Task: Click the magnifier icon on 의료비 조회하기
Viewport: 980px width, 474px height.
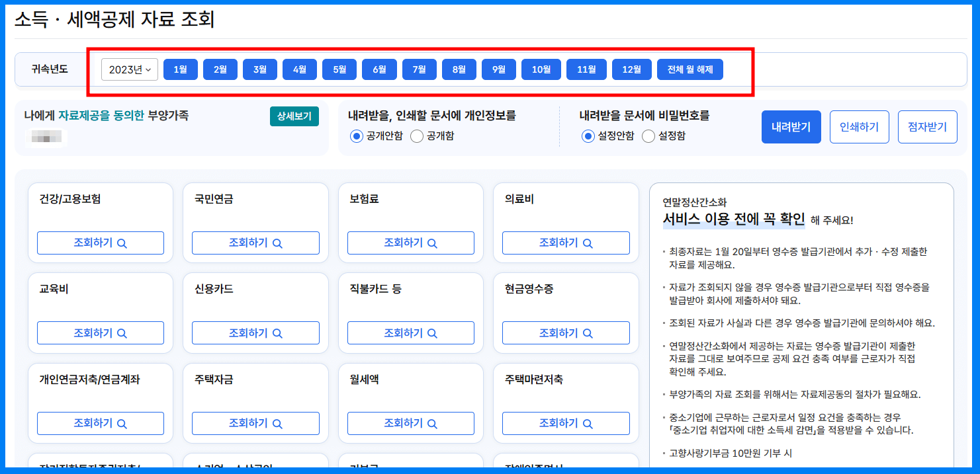Action: tap(586, 243)
